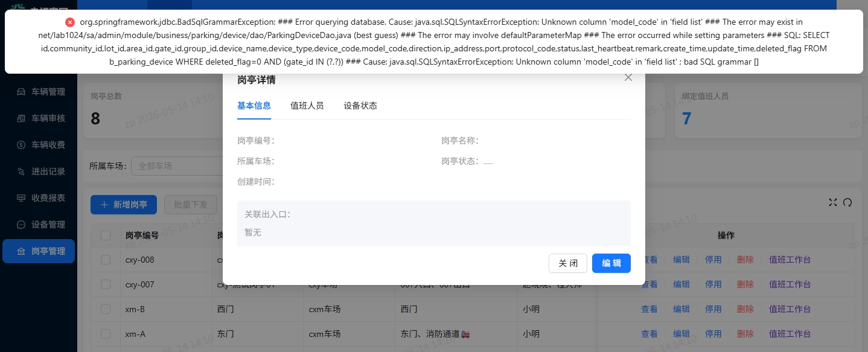Click the 设备管理 sidebar icon
Image resolution: width=868 pixels, height=352 pixels.
pos(21,225)
